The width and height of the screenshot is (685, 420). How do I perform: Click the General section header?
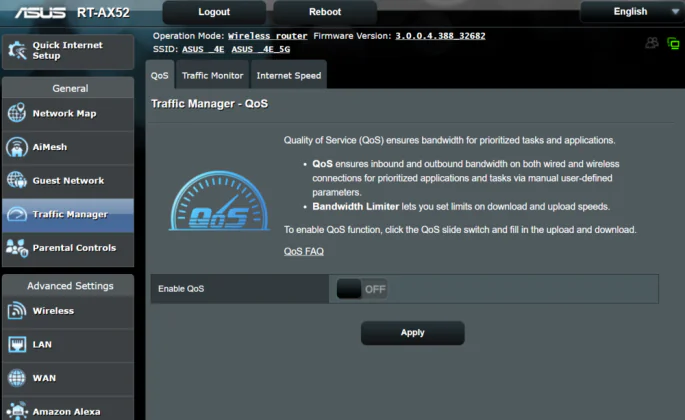click(x=70, y=88)
